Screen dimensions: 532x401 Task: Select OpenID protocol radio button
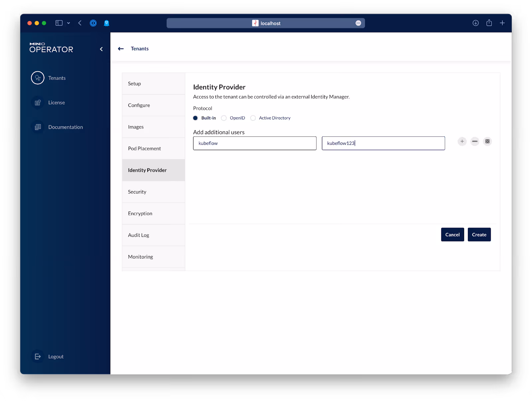pos(224,118)
